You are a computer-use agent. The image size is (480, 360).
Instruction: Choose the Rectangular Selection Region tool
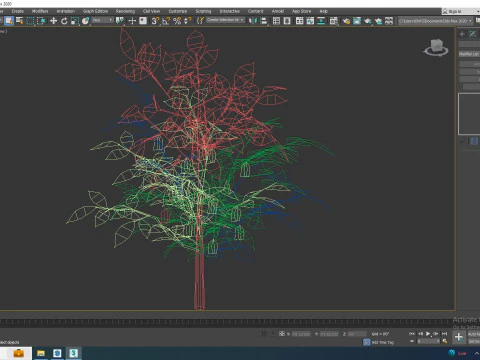pyautogui.click(x=30, y=21)
